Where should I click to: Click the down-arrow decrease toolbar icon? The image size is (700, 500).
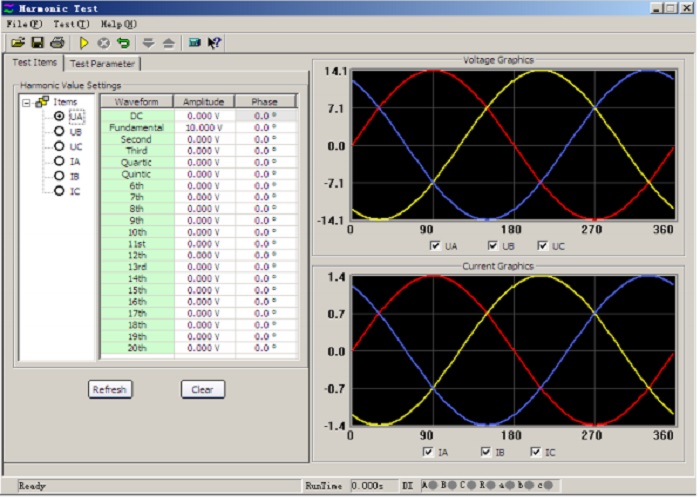point(148,43)
